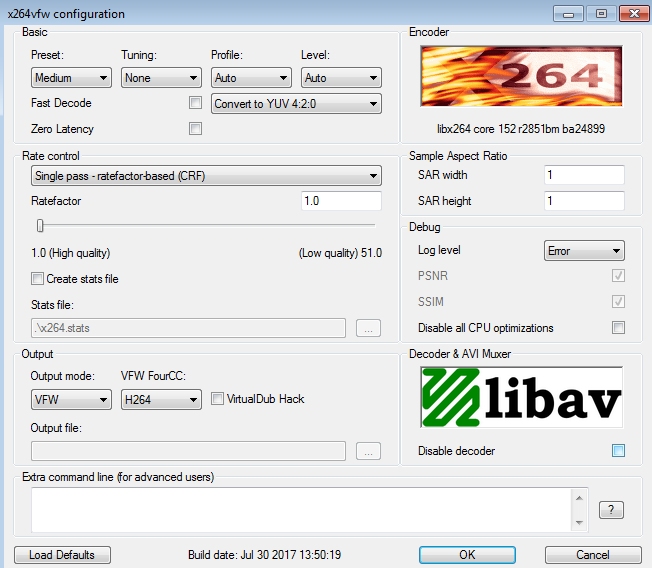Click in the Ratefactor value field
Viewport: 652px width, 568px height.
click(341, 201)
